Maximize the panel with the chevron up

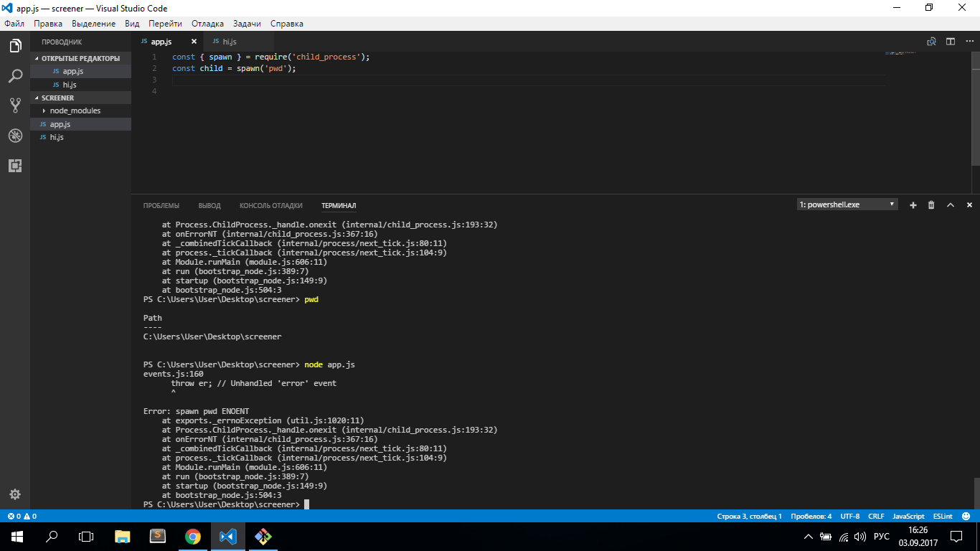point(951,204)
